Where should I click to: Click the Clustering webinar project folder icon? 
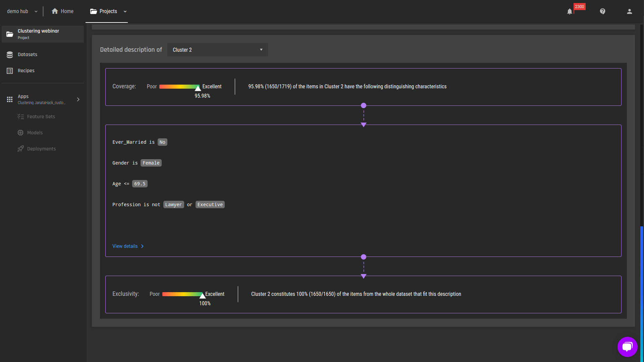tap(10, 34)
